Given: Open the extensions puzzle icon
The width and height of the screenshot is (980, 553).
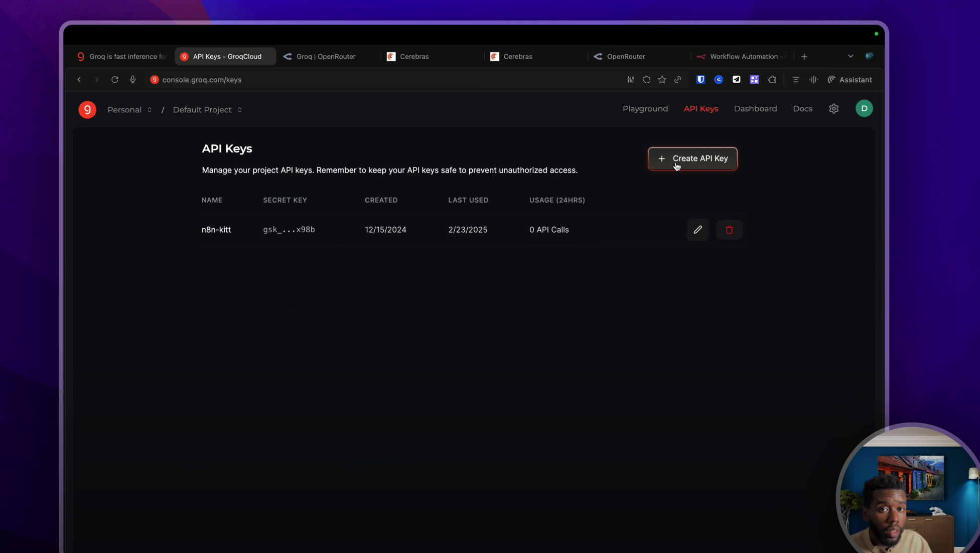Looking at the screenshot, I should click(772, 80).
